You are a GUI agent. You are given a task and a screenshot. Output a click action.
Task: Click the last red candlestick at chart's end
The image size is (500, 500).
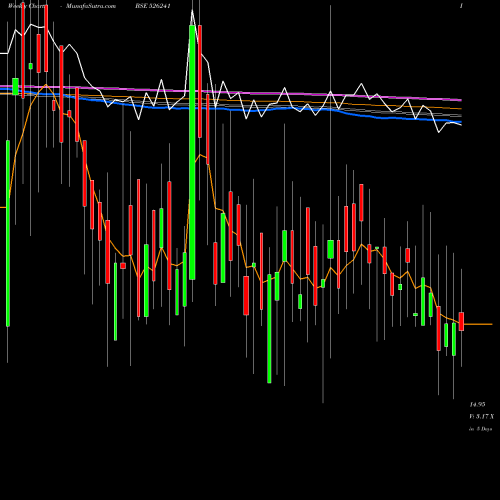coord(461,321)
